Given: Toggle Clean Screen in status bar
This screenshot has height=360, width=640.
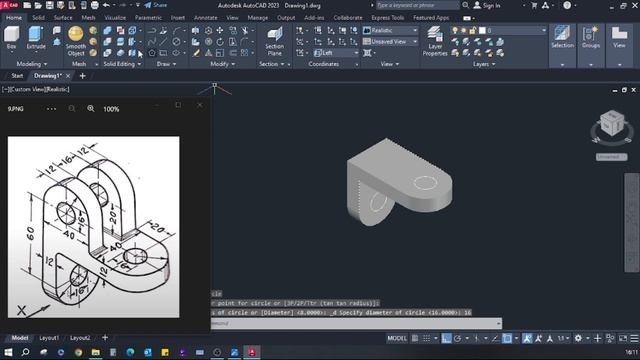Looking at the screenshot, I should tap(623, 338).
